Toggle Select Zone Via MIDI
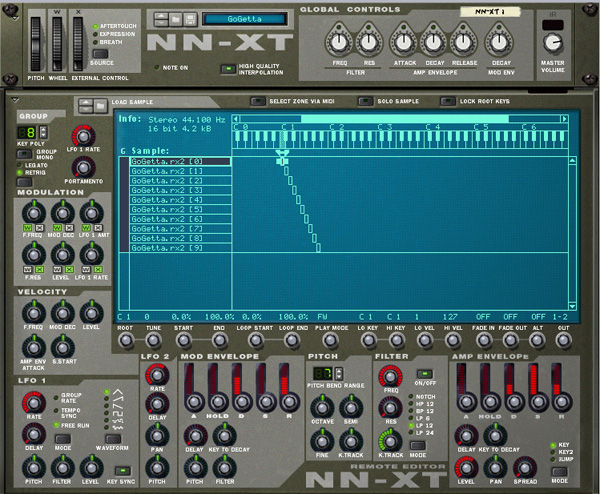 (x=258, y=101)
